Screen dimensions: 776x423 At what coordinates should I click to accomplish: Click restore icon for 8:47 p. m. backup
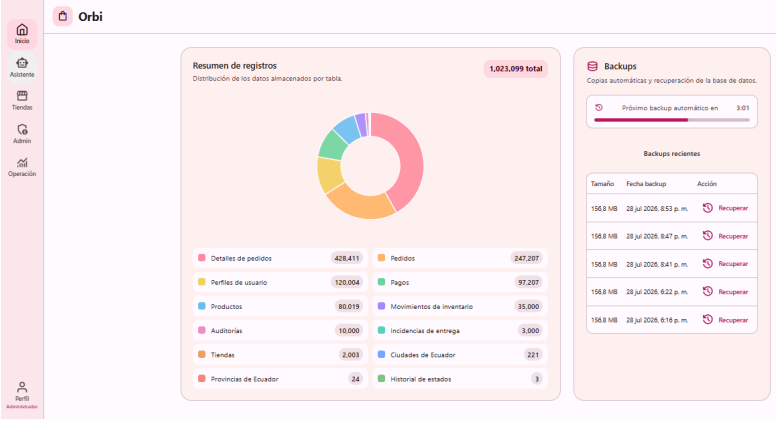pos(708,235)
